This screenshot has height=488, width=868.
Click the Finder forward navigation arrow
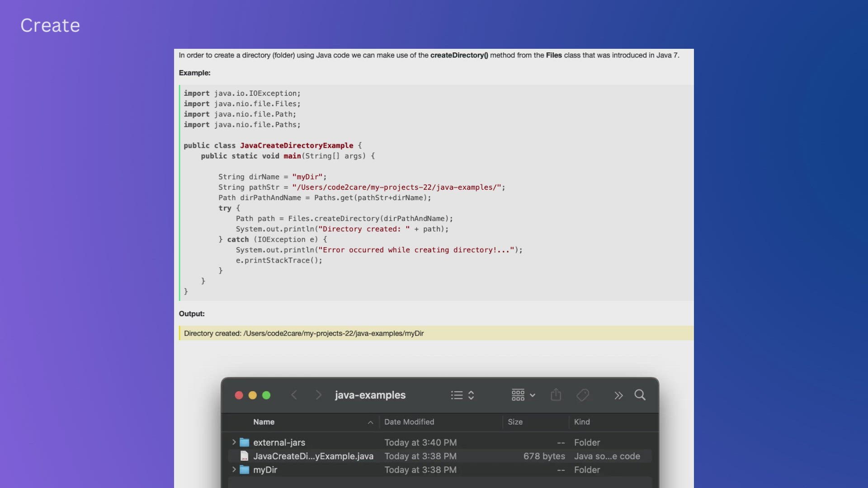point(319,395)
